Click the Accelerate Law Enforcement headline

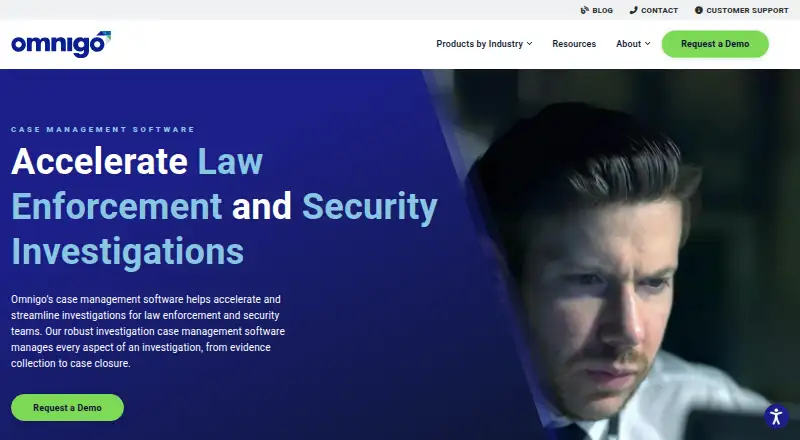pos(224,206)
